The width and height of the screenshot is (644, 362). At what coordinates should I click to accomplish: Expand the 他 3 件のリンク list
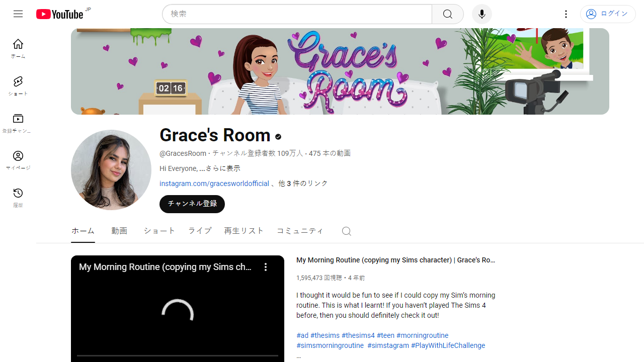(303, 184)
